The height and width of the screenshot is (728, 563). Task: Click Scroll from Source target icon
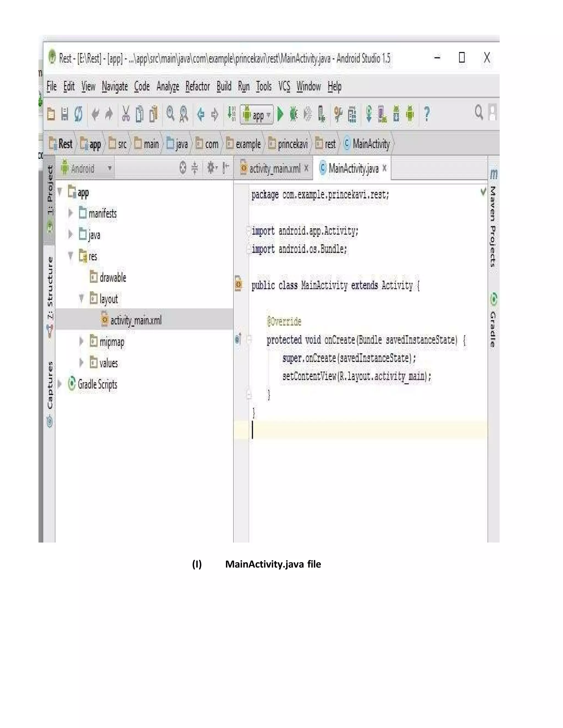pyautogui.click(x=183, y=167)
